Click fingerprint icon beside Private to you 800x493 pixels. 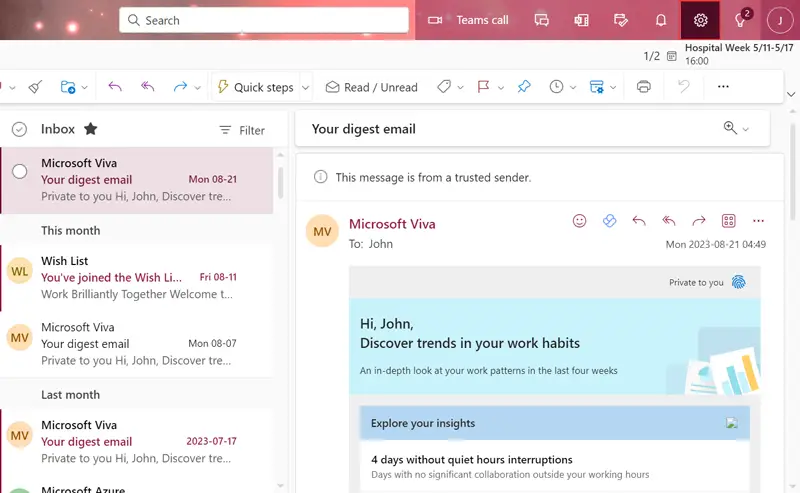click(x=738, y=282)
